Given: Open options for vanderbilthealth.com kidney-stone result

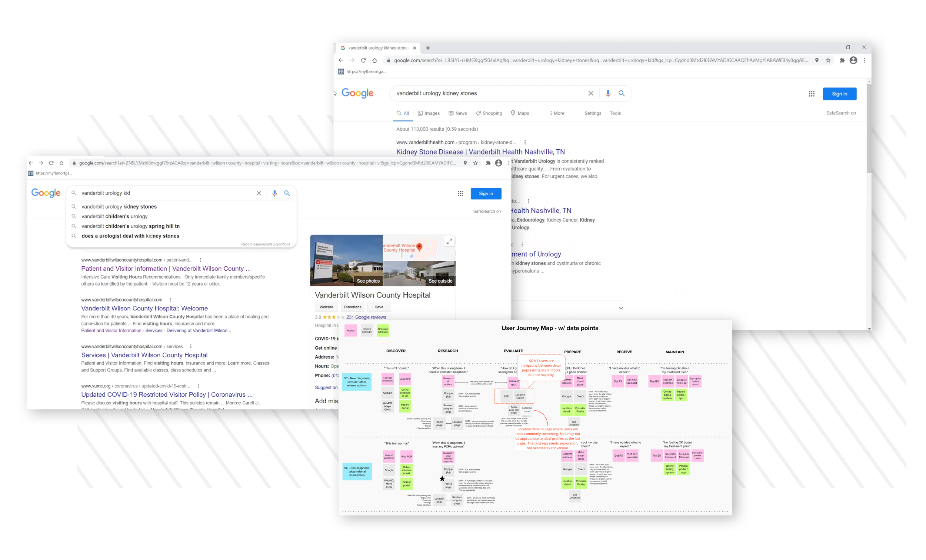Looking at the screenshot, I should (x=524, y=143).
